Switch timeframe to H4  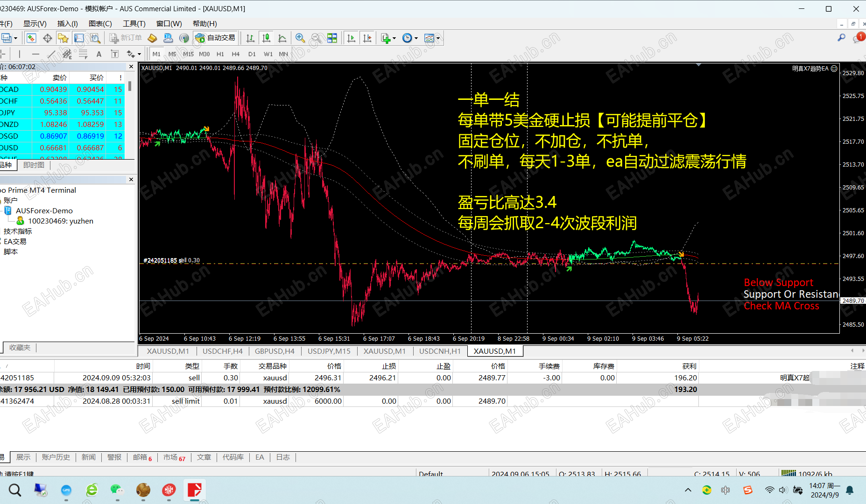point(236,54)
